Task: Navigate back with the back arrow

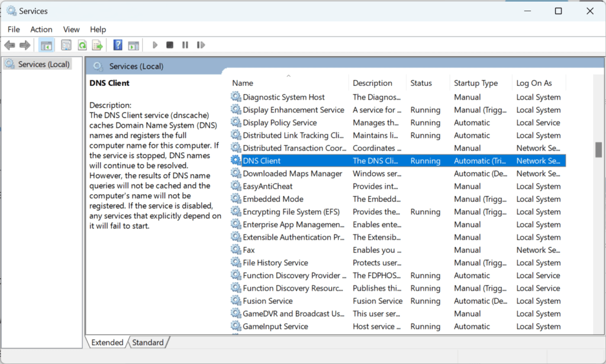Action: 9,45
